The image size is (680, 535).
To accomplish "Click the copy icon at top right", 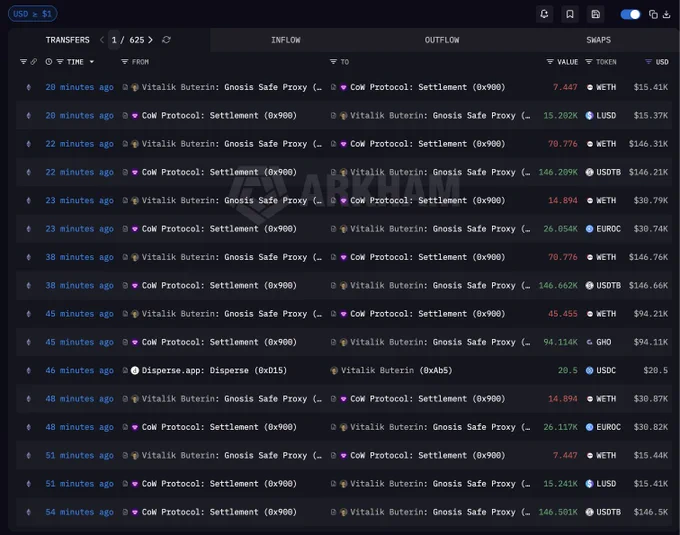I will click(x=653, y=14).
